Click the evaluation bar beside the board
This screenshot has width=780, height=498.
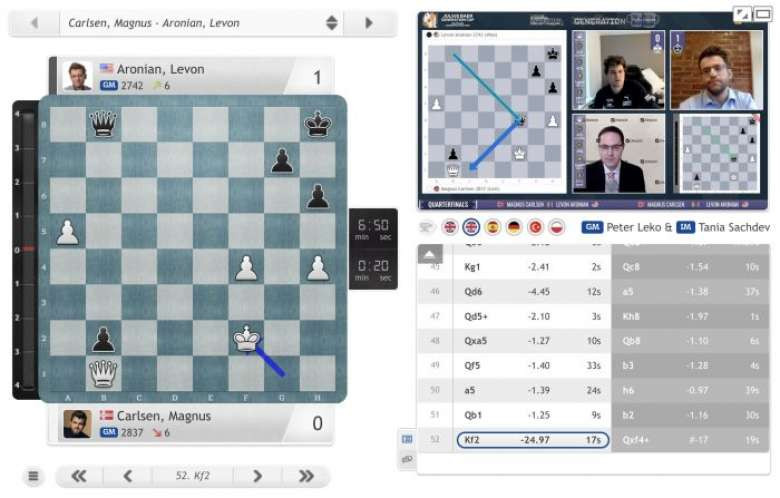(16, 248)
